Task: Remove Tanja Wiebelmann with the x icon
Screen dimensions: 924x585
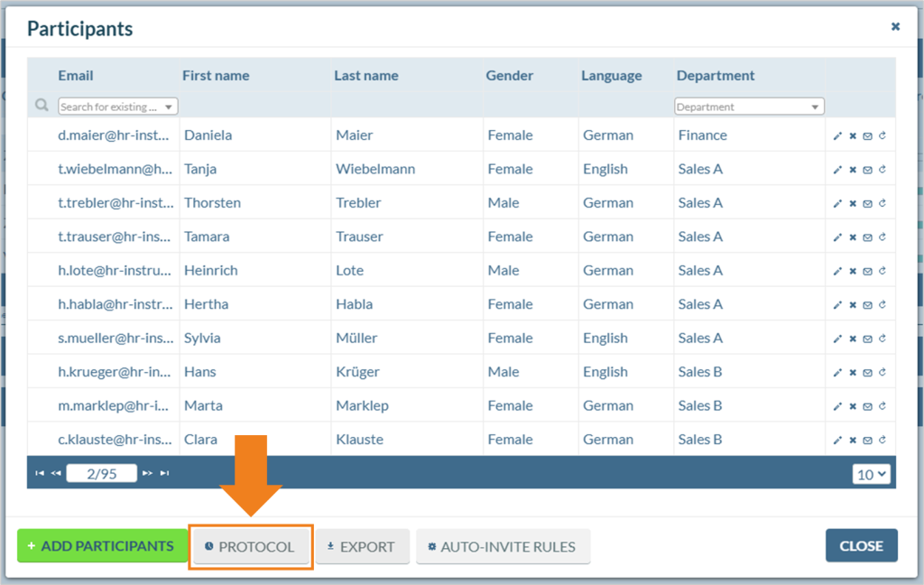Action: [853, 170]
